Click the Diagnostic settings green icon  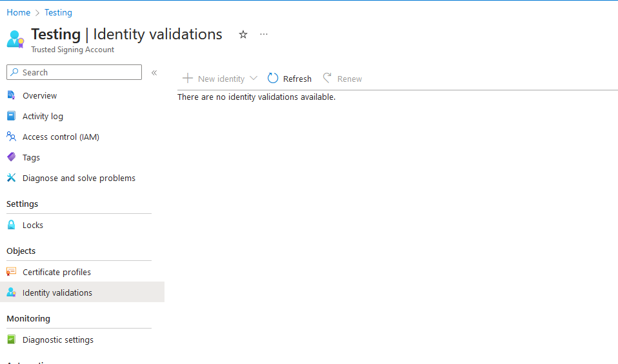pos(12,340)
